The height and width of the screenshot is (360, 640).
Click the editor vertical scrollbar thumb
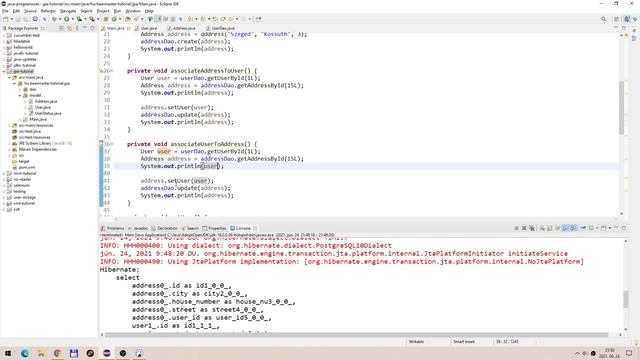pyautogui.click(x=621, y=107)
